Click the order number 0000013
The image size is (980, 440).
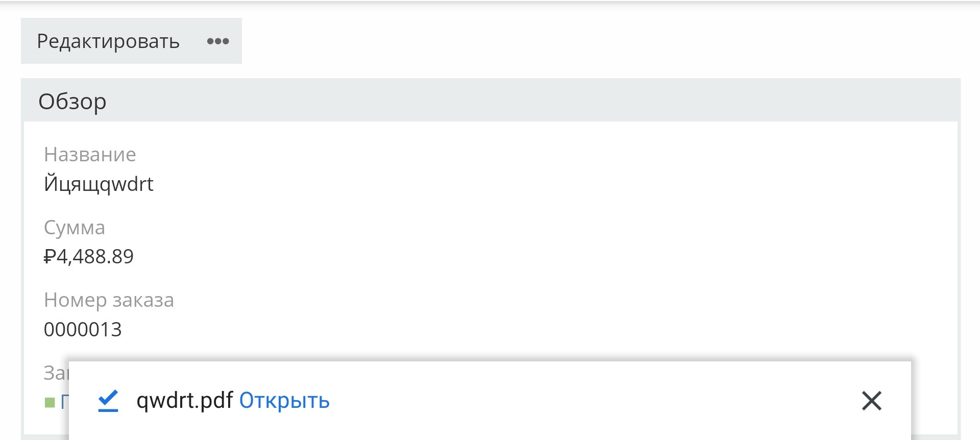tap(83, 329)
